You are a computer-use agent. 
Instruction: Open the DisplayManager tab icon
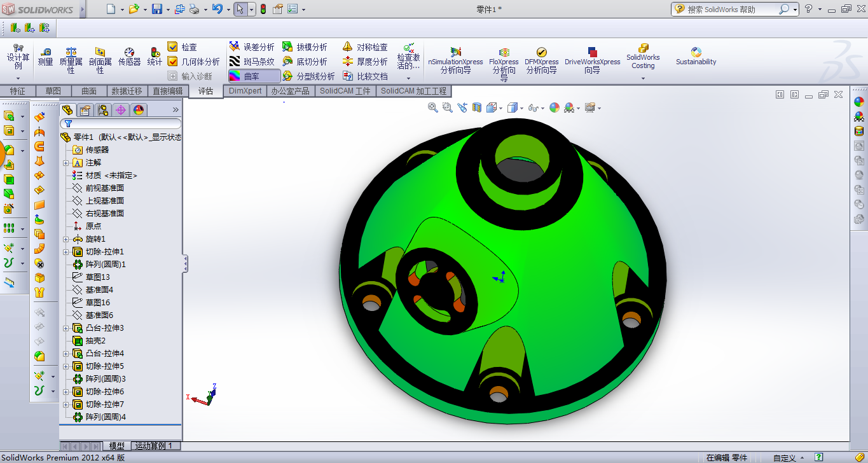139,110
